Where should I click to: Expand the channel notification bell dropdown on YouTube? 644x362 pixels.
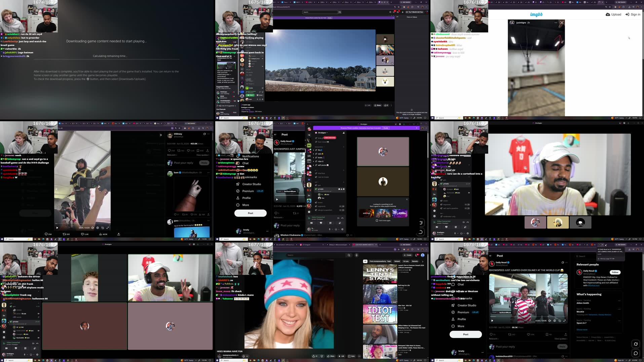[x=245, y=356]
